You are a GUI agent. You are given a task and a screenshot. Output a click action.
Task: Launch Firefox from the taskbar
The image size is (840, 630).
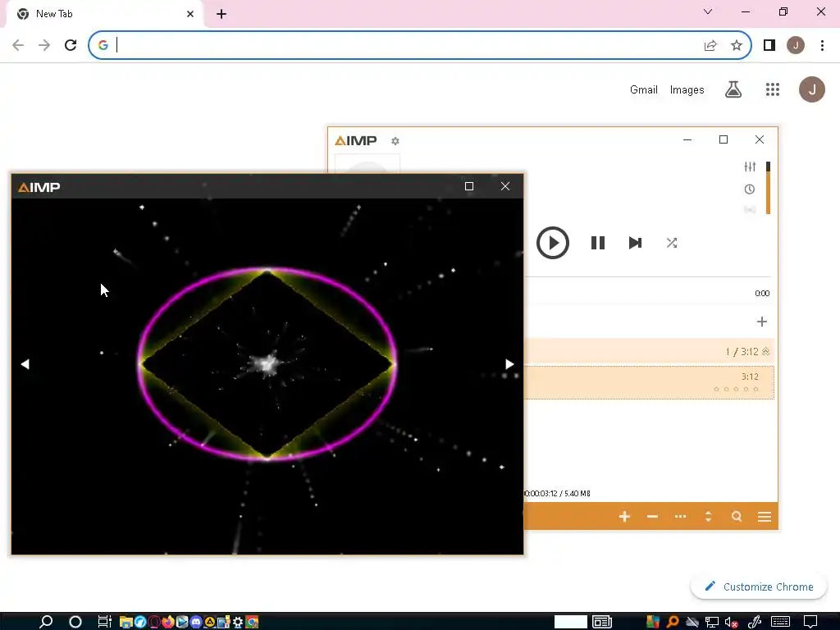point(167,622)
